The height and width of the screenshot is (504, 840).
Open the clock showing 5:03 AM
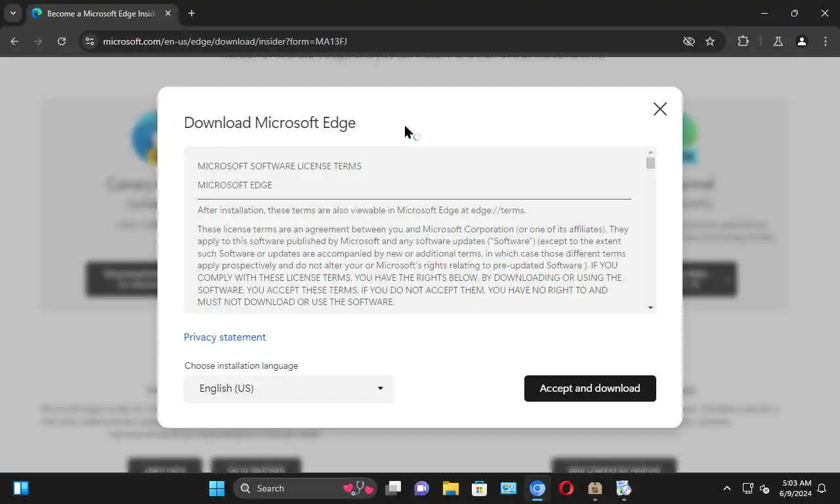coord(795,488)
